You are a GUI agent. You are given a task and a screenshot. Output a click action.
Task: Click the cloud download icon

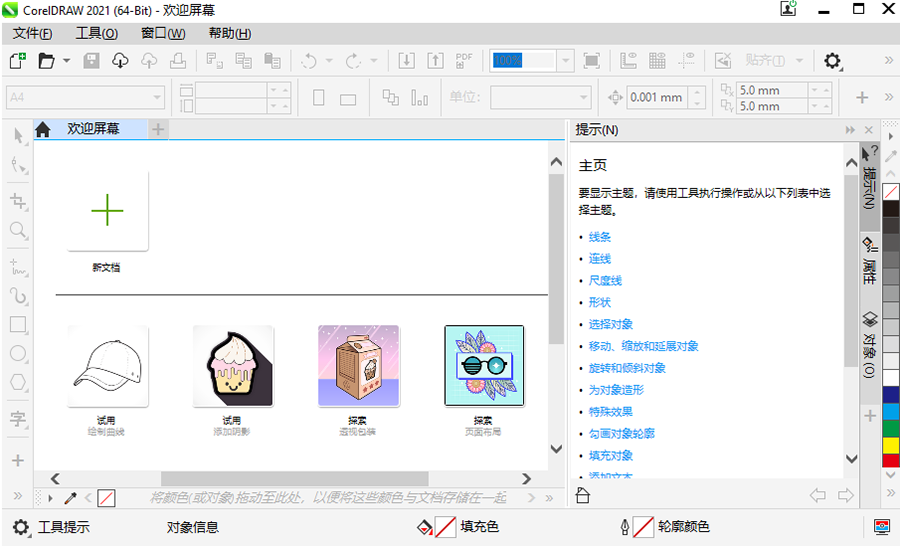click(x=120, y=60)
